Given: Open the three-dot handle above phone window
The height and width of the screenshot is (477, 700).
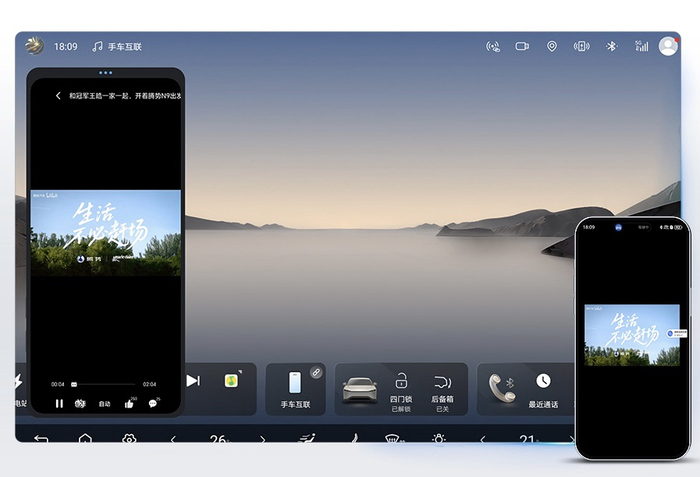Looking at the screenshot, I should click(x=106, y=72).
